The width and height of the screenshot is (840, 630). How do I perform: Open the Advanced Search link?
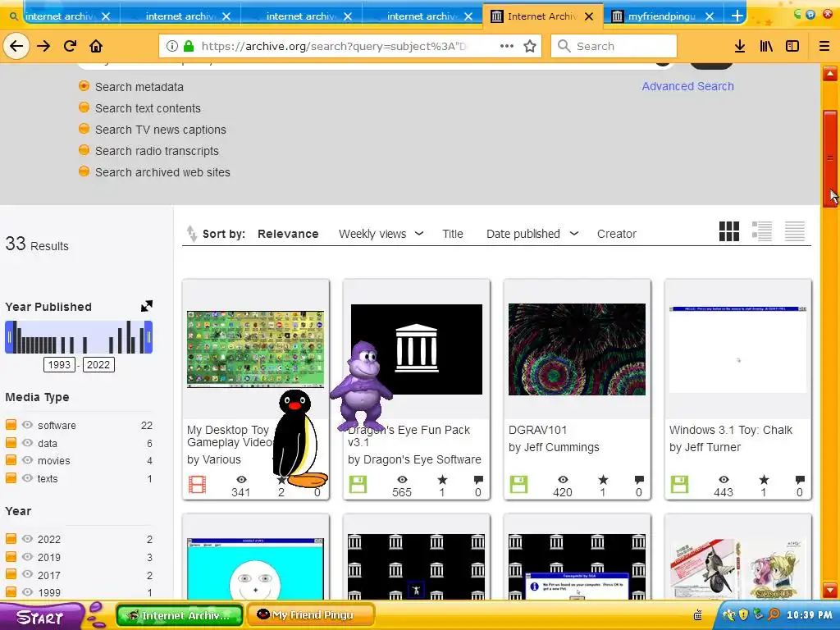coord(688,86)
